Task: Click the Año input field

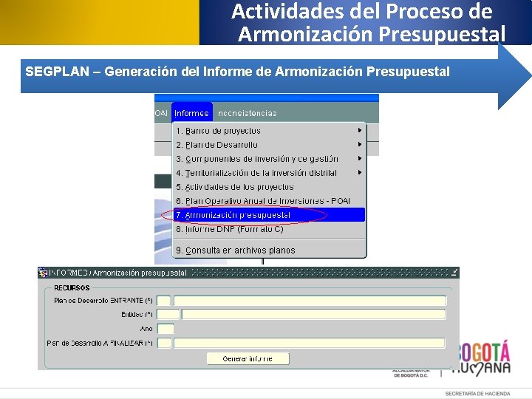Action: tap(166, 329)
